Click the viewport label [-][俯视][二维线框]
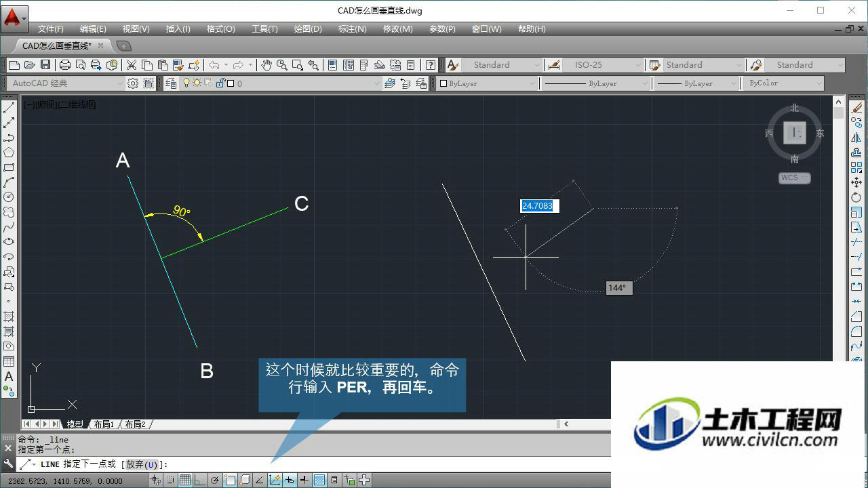The height and width of the screenshot is (488, 868). click(60, 105)
